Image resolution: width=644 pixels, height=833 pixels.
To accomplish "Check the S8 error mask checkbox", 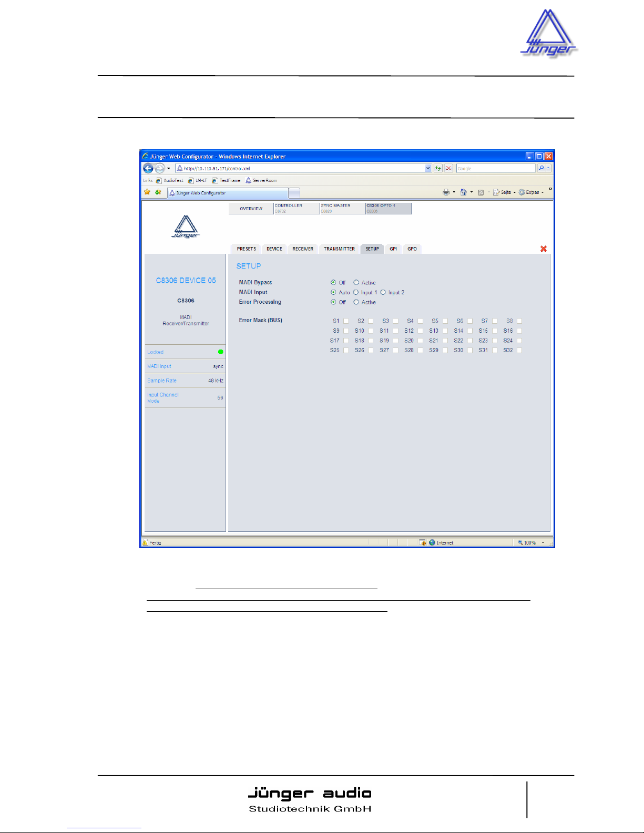I will coord(519,321).
